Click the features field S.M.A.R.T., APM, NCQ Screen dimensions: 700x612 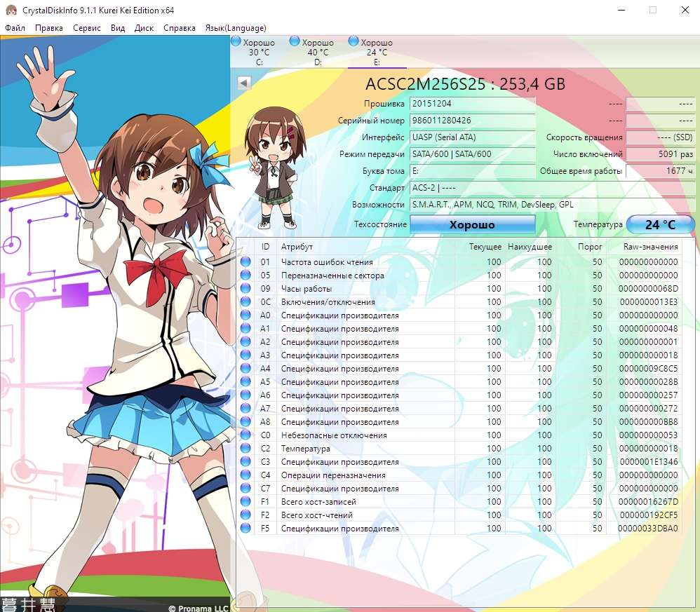pyautogui.click(x=552, y=205)
